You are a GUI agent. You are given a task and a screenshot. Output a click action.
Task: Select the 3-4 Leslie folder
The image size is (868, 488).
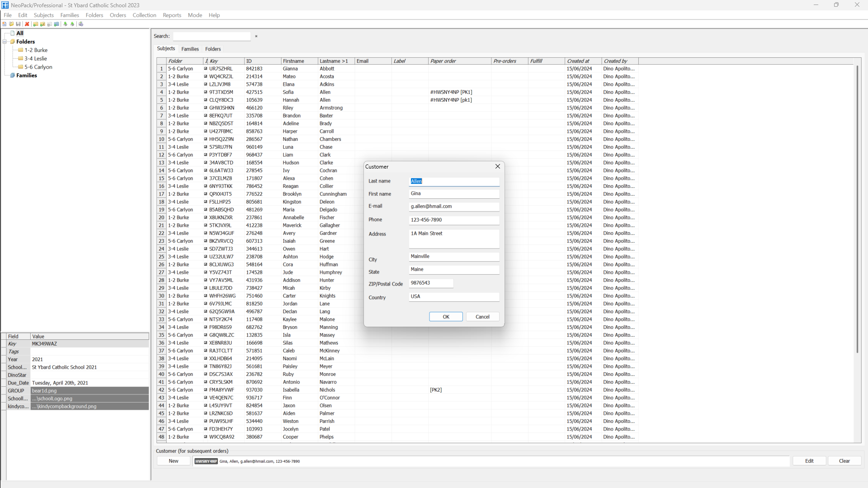(x=36, y=59)
